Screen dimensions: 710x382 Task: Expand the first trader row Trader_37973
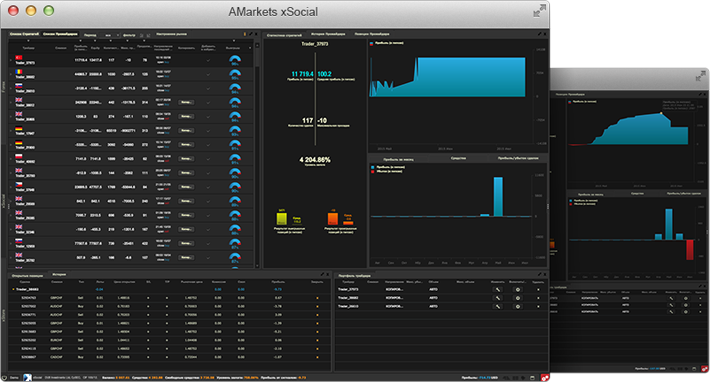11,60
